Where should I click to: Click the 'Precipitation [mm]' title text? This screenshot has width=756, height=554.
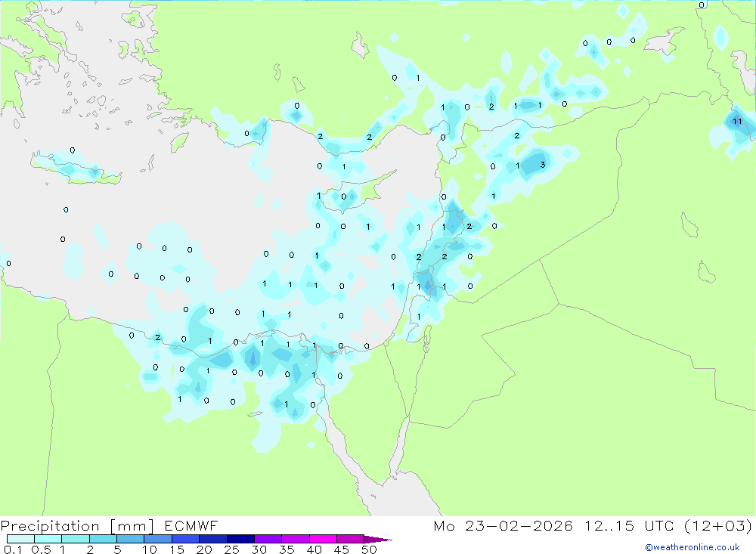[77, 526]
